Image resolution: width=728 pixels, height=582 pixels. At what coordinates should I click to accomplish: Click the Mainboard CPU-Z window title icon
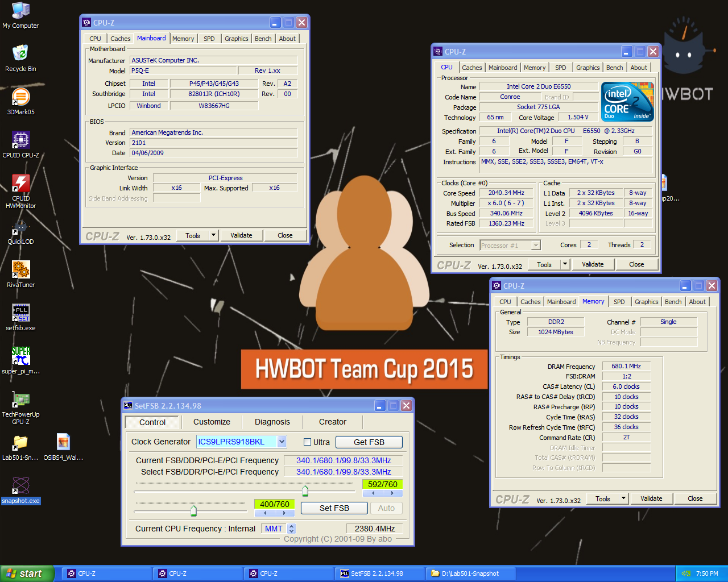point(86,23)
